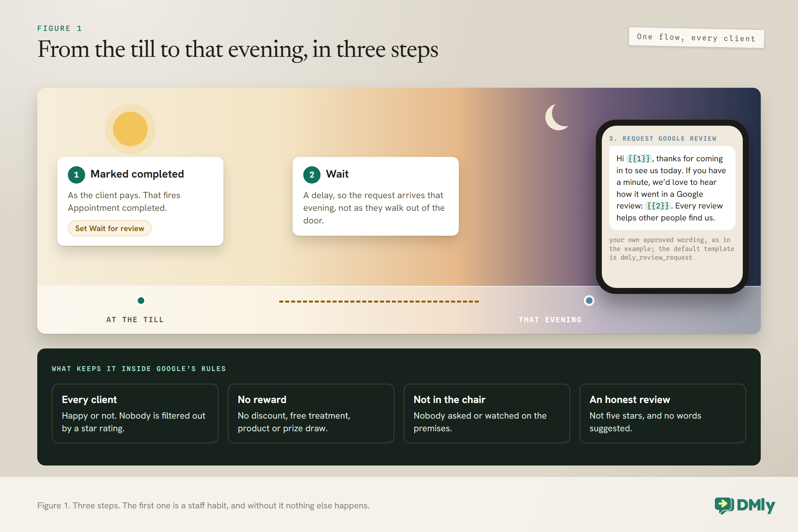Click the crescent moon icon
Image resolution: width=798 pixels, height=532 pixels.
[x=556, y=117]
